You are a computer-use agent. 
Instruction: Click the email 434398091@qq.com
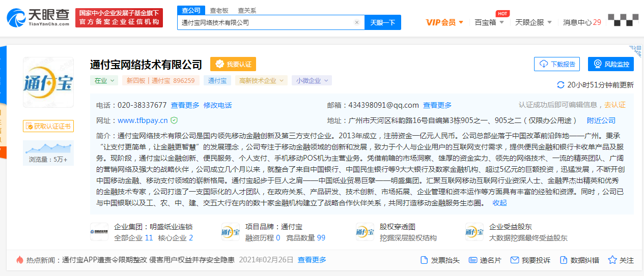coord(383,105)
